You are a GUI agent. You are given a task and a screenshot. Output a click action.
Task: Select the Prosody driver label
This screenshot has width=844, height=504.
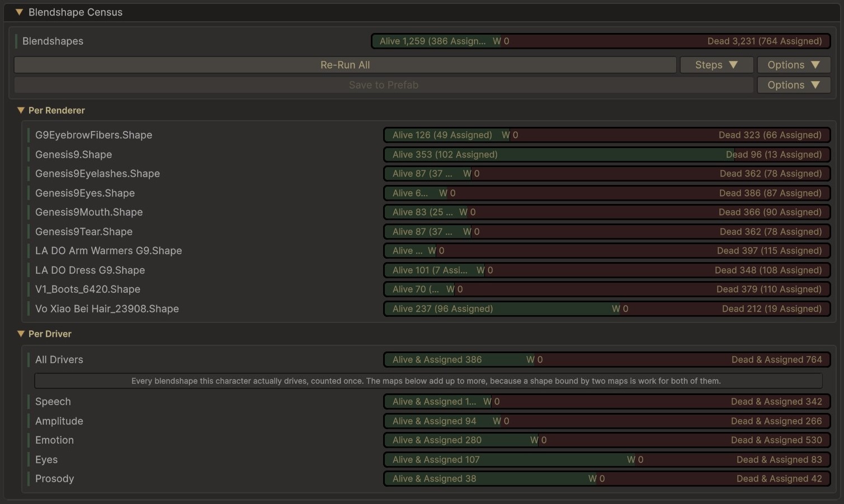[x=54, y=479]
